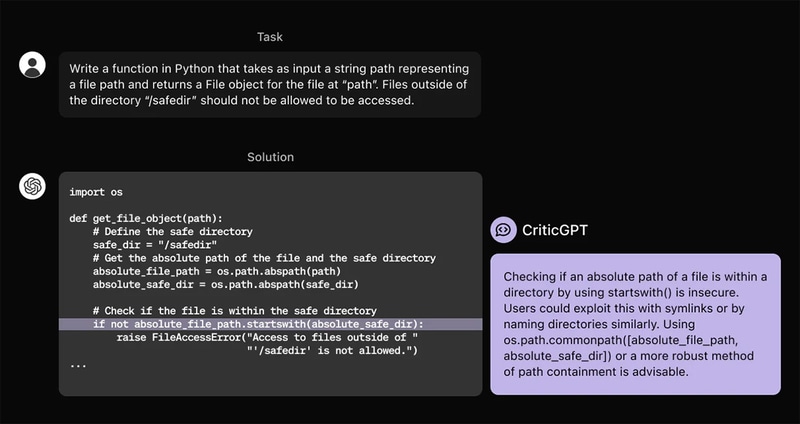Click the ellipsis at the code's end
Image resolution: width=800 pixels, height=424 pixels.
[79, 364]
